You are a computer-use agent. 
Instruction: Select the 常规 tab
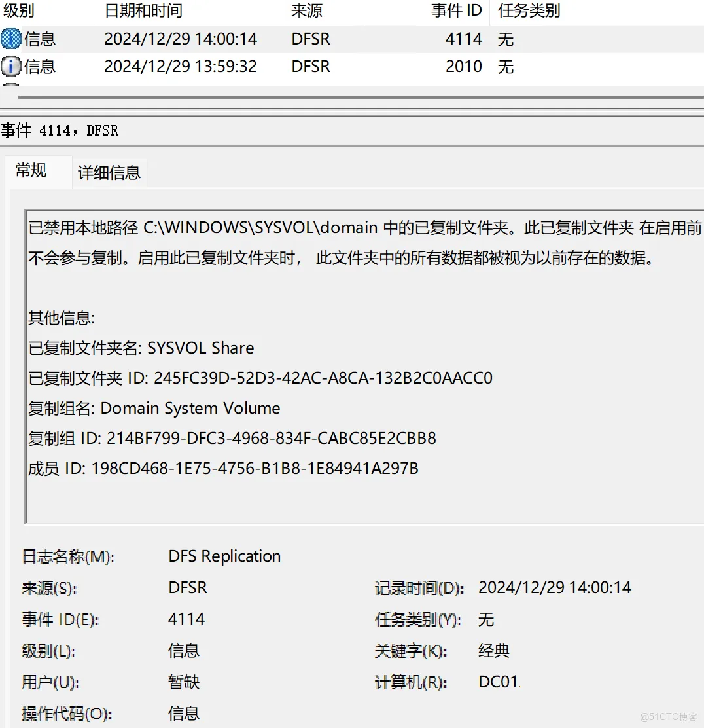[x=31, y=171]
